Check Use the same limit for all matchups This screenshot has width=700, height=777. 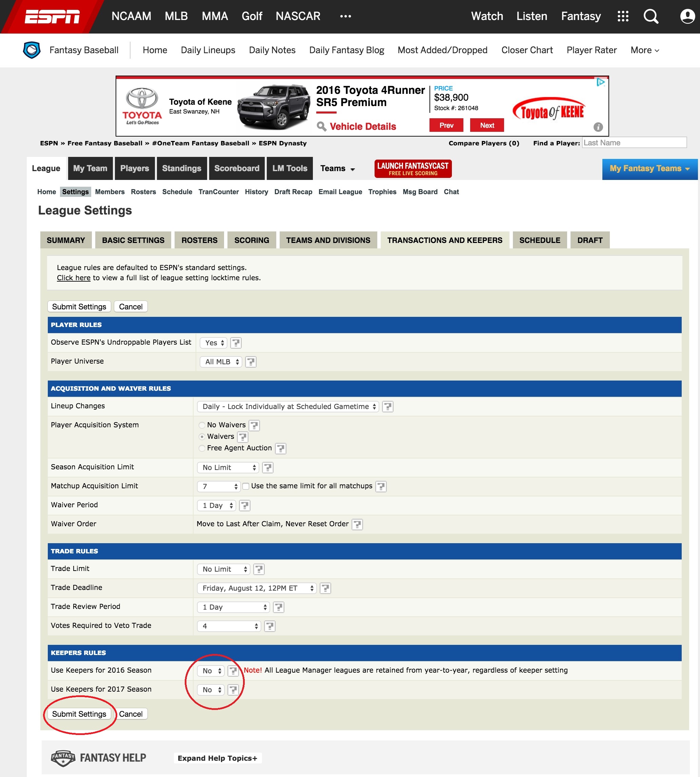tap(246, 486)
